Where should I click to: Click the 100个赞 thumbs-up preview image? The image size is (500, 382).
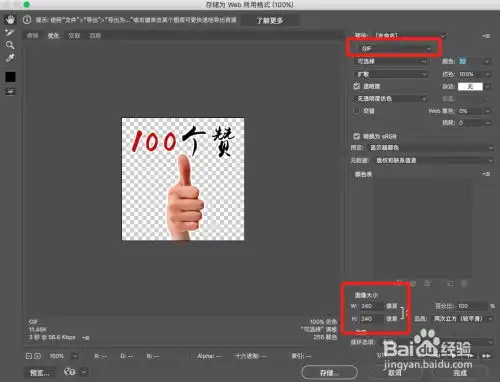coord(183,179)
